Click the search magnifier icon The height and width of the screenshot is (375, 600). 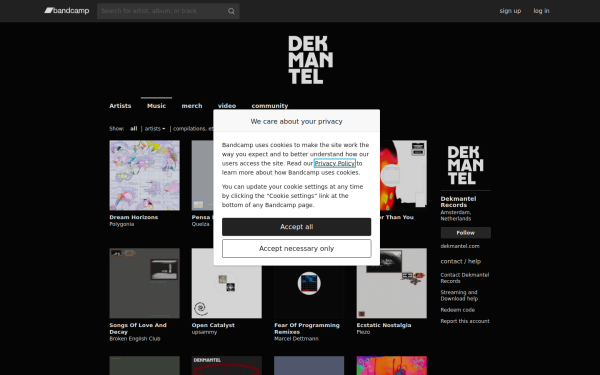point(231,11)
